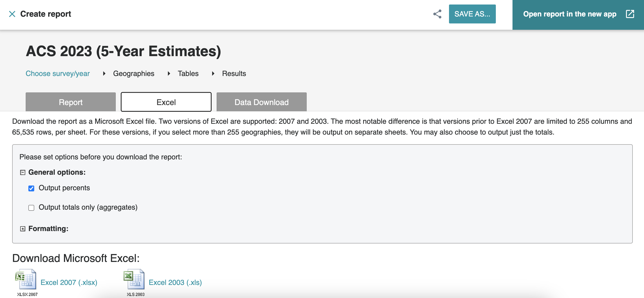This screenshot has width=644, height=298.
Task: Click the external-link icon in the new app banner
Action: [x=630, y=14]
